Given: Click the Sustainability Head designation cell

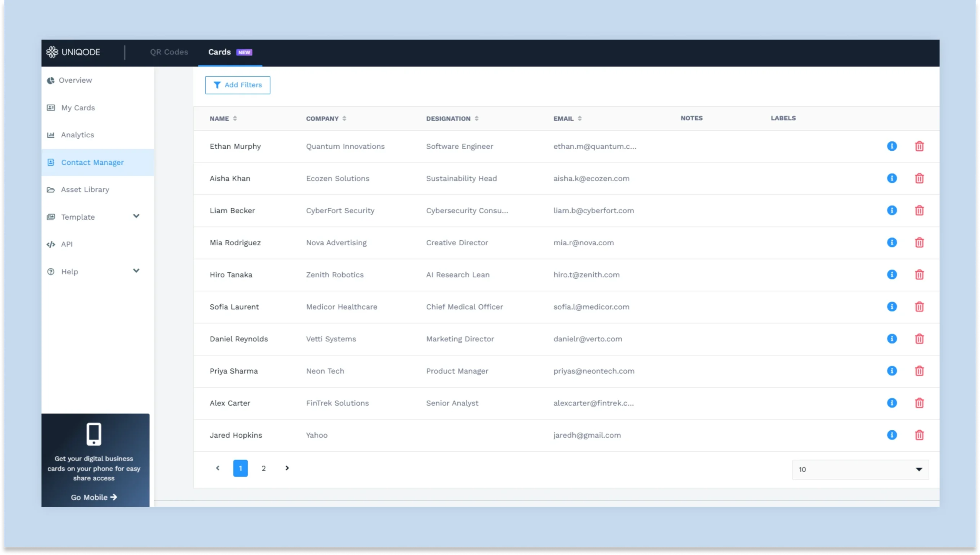Looking at the screenshot, I should (x=461, y=178).
